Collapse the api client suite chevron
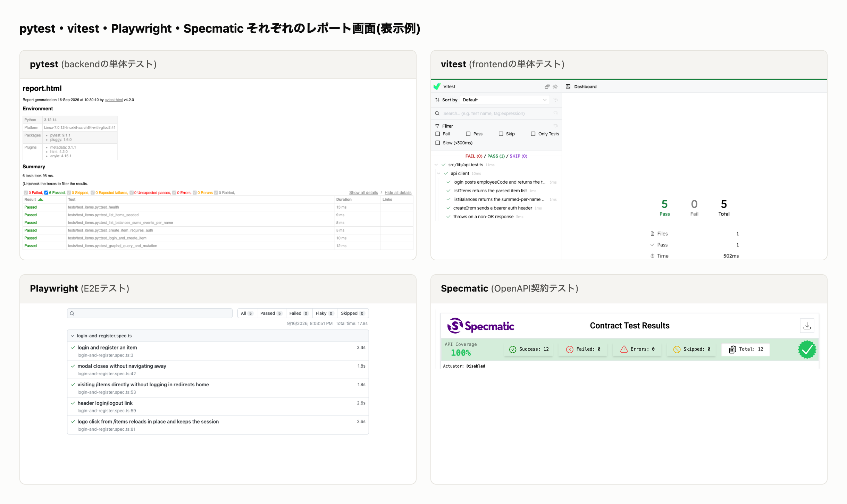This screenshot has height=504, width=847. [439, 174]
